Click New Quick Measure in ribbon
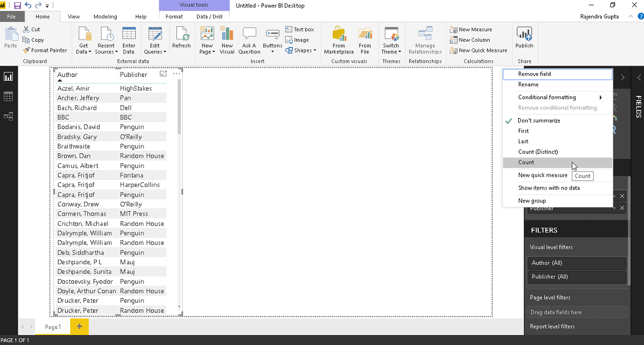 pos(479,50)
